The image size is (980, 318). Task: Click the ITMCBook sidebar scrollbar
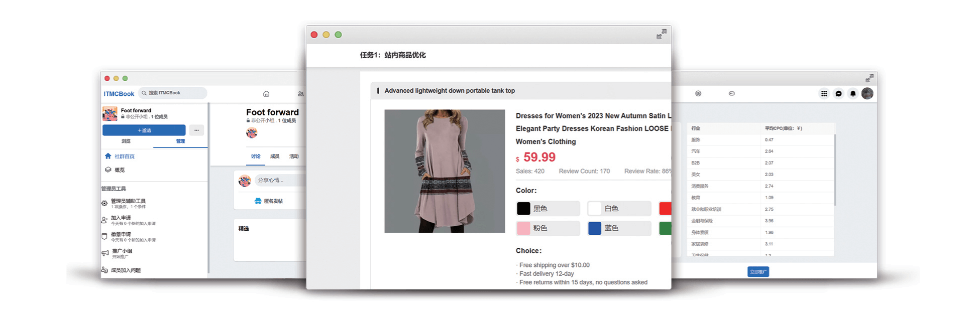point(208,189)
